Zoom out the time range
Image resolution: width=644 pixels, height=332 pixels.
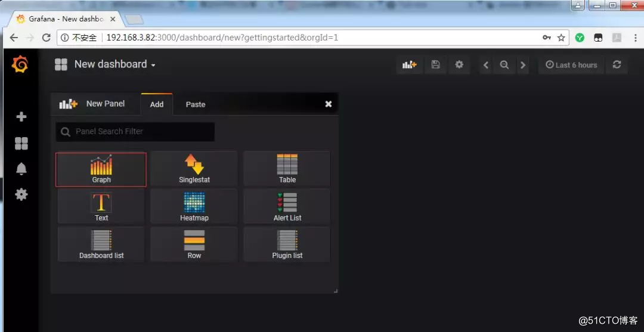tap(504, 65)
